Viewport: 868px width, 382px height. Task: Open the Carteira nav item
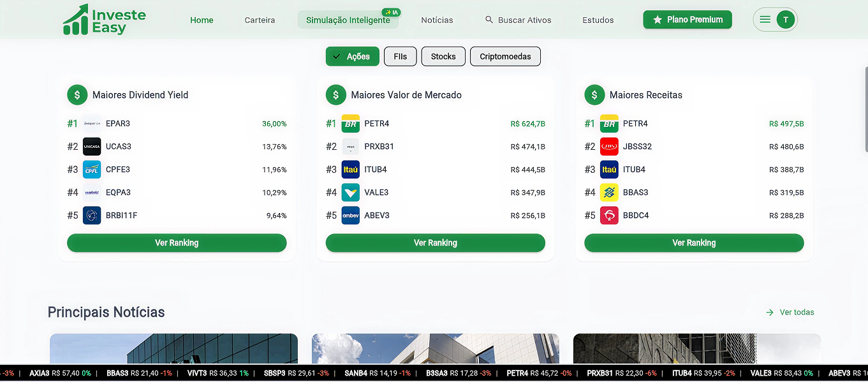coord(260,20)
